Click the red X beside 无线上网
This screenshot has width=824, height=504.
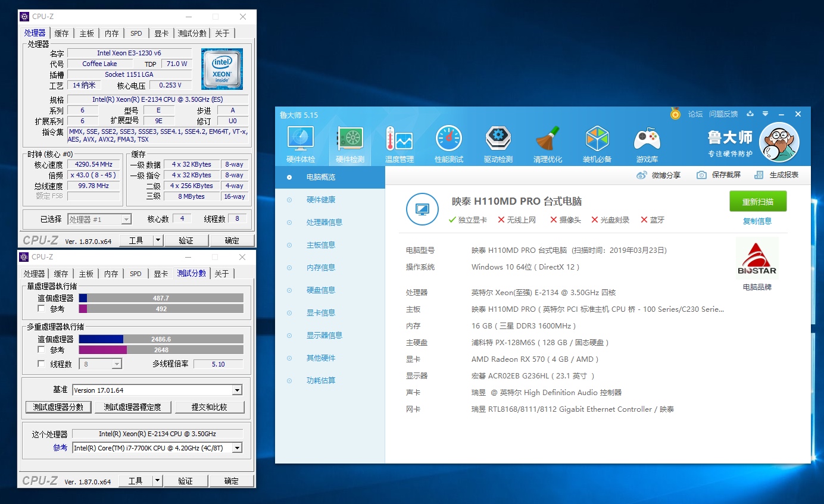pyautogui.click(x=501, y=220)
